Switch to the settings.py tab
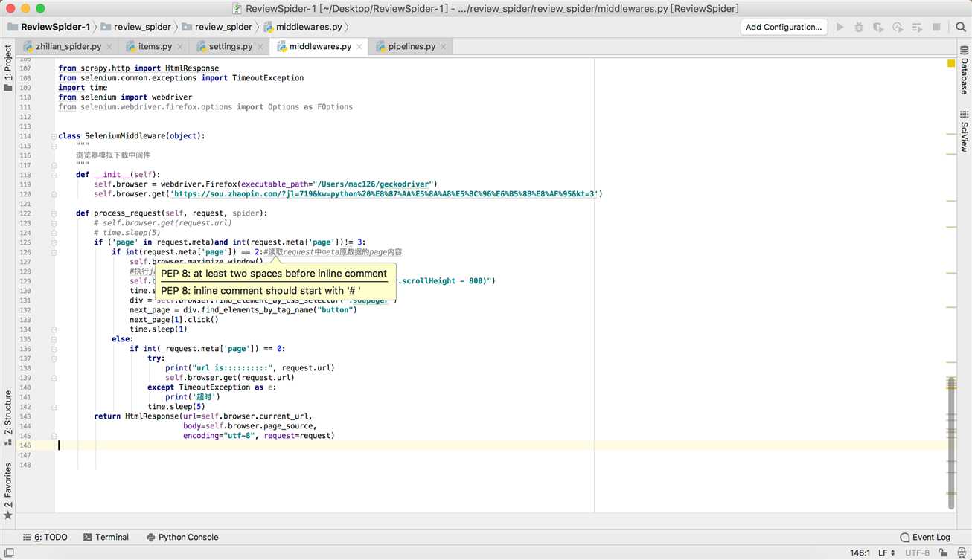Image resolution: width=972 pixels, height=560 pixels. (x=230, y=46)
